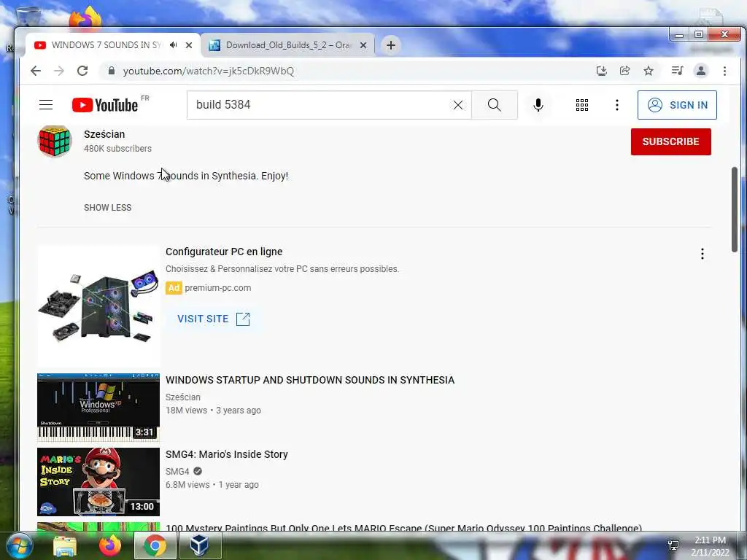Viewport: 747px width, 560px height.
Task: Open the Chrome profile icon
Action: (701, 71)
